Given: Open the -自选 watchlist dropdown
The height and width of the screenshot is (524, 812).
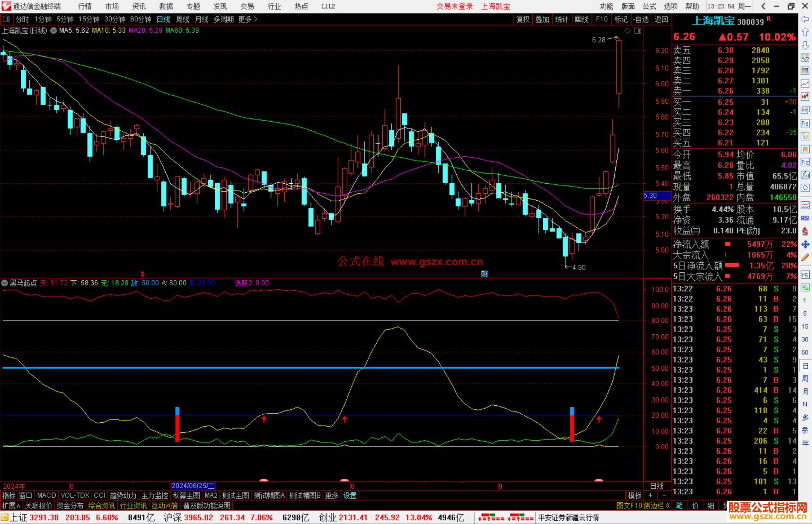Looking at the screenshot, I should (x=641, y=19).
